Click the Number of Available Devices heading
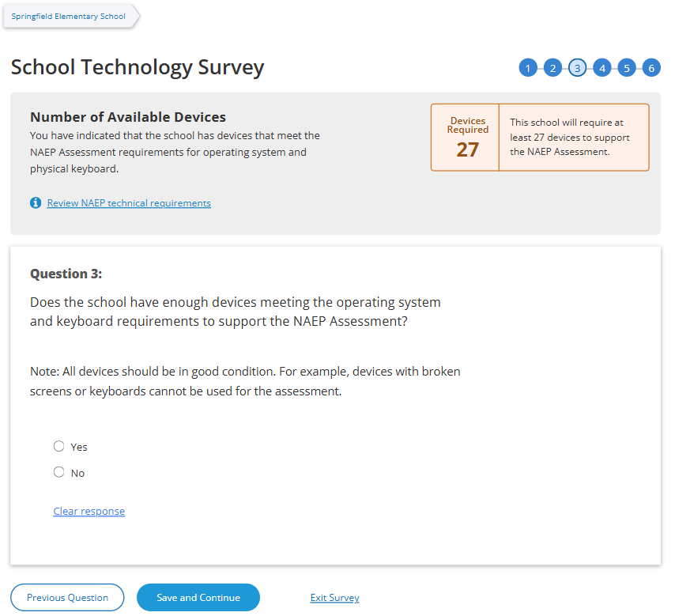675x616 pixels. 128,117
